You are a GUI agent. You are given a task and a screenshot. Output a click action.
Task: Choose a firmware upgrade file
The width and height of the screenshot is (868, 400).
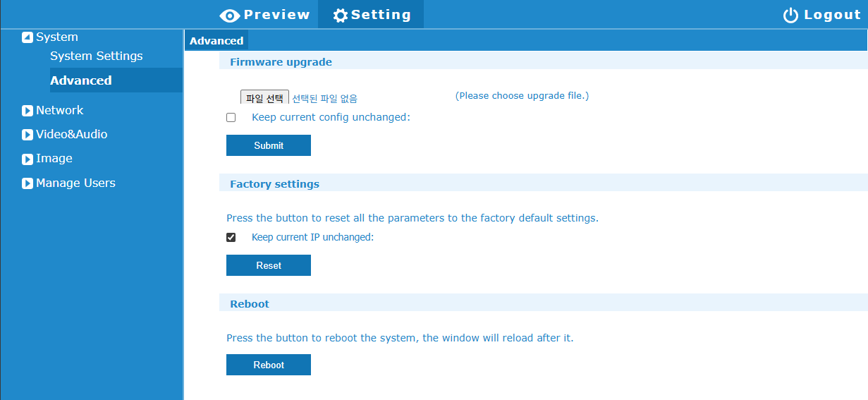(264, 98)
